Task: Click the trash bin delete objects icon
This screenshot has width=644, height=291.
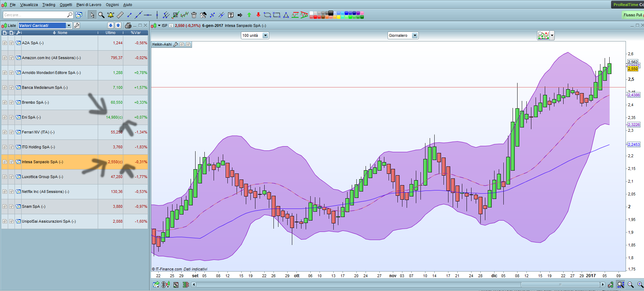Action: tap(194, 15)
